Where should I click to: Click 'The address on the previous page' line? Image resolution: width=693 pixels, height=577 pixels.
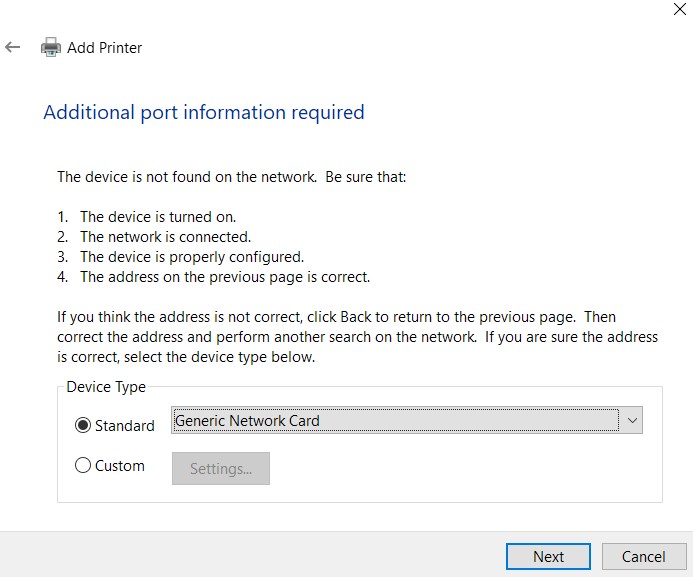225,277
